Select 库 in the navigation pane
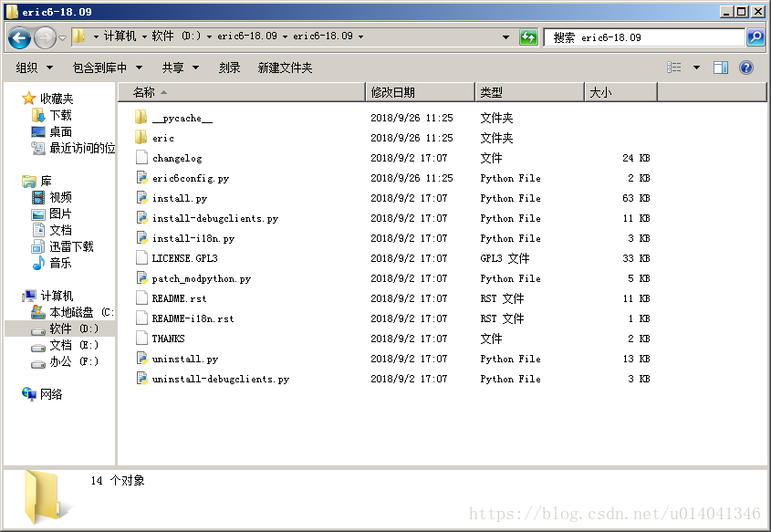This screenshot has height=532, width=771. [37, 181]
